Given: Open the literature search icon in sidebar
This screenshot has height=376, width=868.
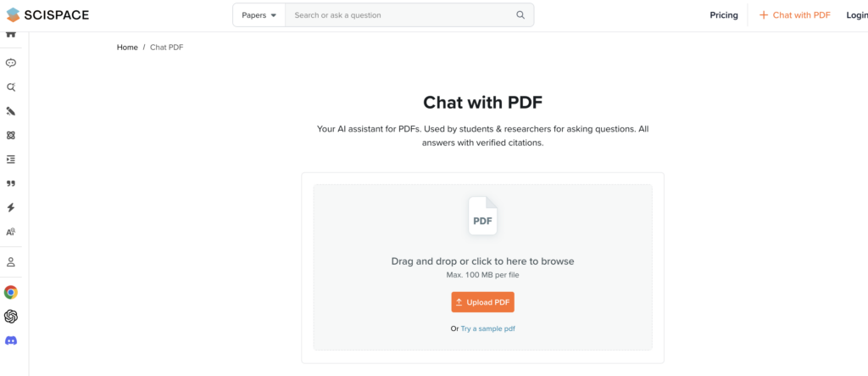Looking at the screenshot, I should coord(10,87).
